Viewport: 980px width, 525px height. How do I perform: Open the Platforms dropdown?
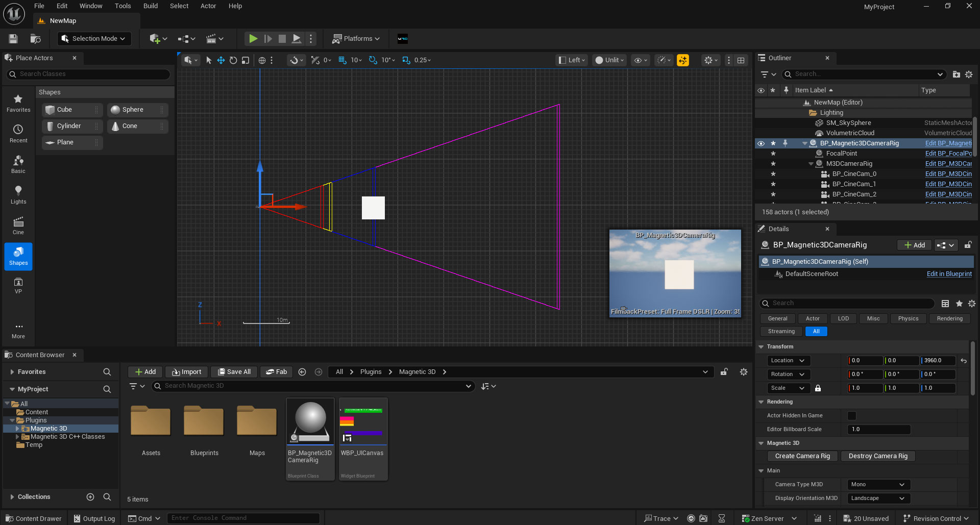356,38
